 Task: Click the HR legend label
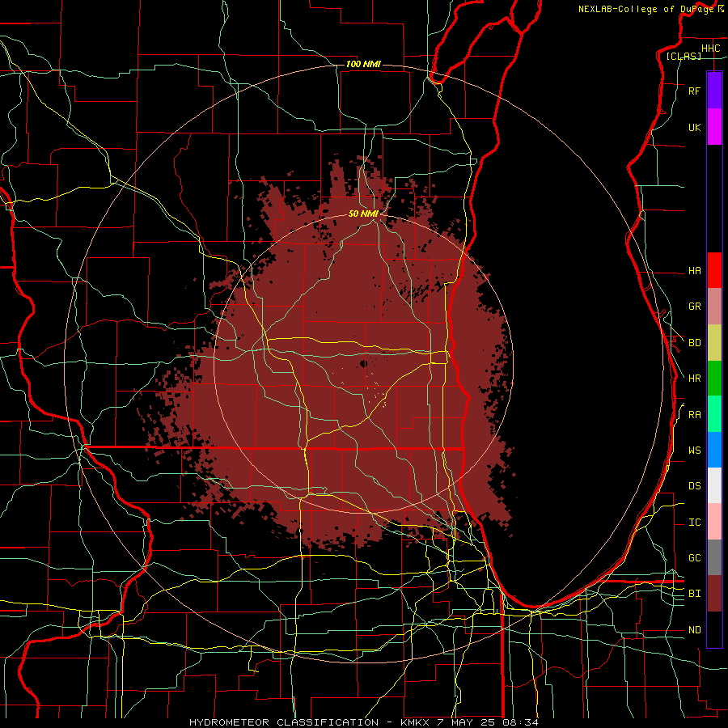(694, 379)
